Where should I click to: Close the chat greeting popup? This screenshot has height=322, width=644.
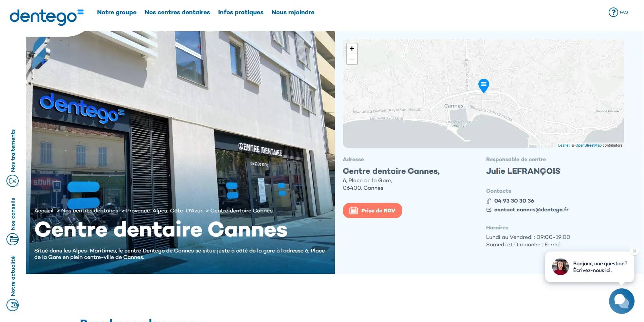[x=634, y=251]
